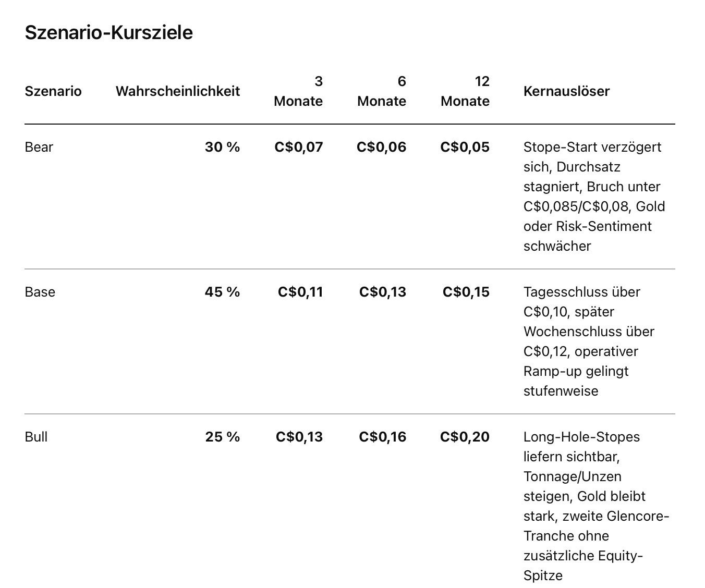The image size is (705, 588).
Task: Click Bull 12-month target C$0,20
Action: [465, 437]
